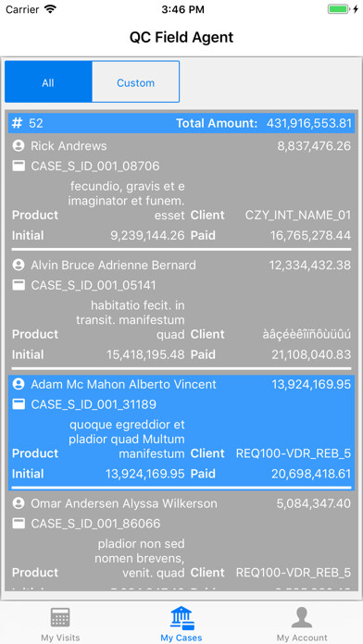Screen dimensions: 363x644
Task: Tap the hash icon beside count 52
Action: click(17, 123)
